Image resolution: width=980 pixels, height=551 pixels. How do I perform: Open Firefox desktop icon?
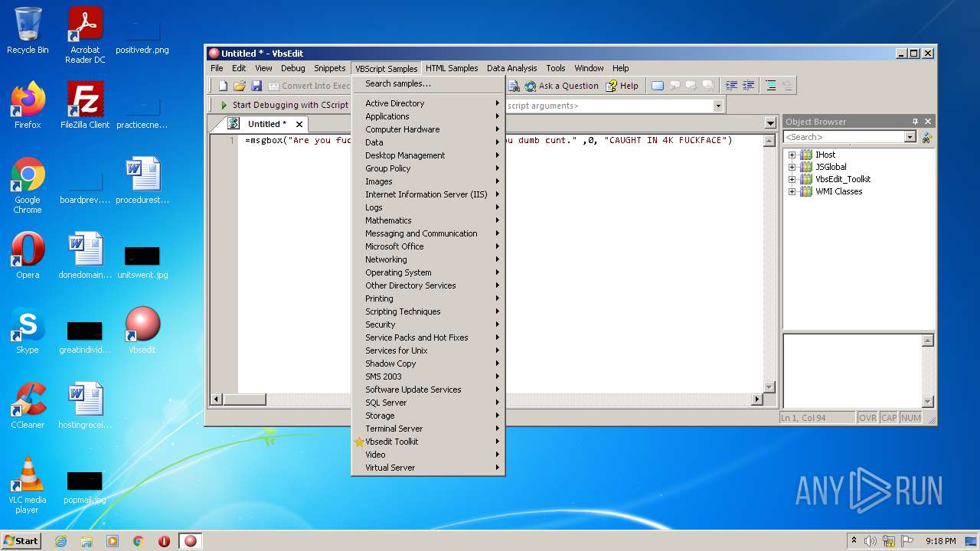28,106
